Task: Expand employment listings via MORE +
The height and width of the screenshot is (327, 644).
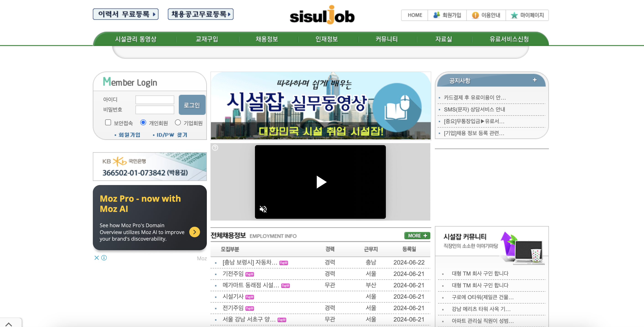Action: (416, 235)
